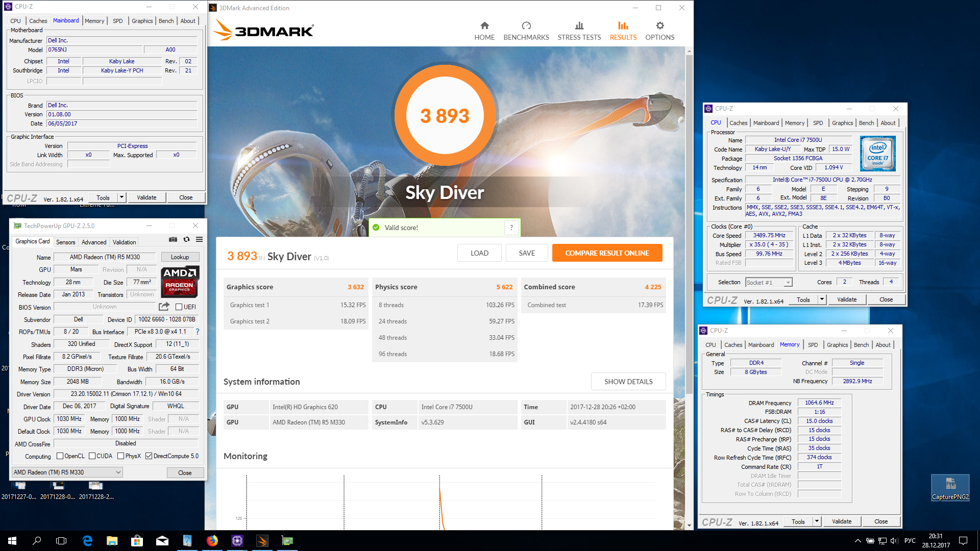Click the question mark beside Valid score
The width and height of the screenshot is (980, 551).
(x=511, y=228)
